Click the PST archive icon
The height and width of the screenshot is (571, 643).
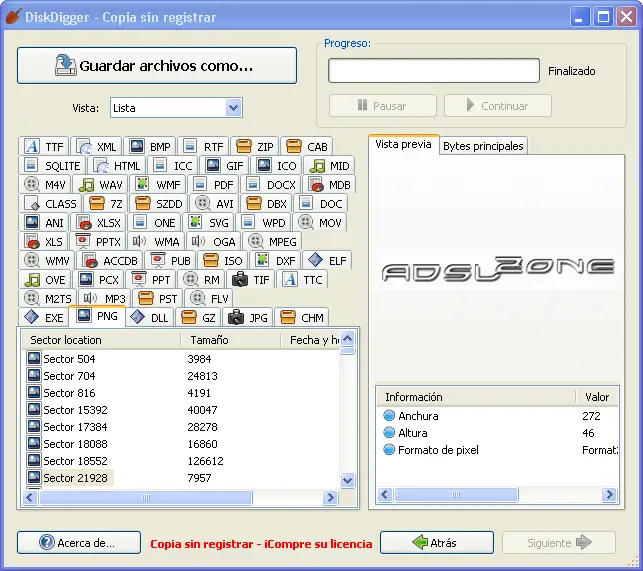point(146,298)
